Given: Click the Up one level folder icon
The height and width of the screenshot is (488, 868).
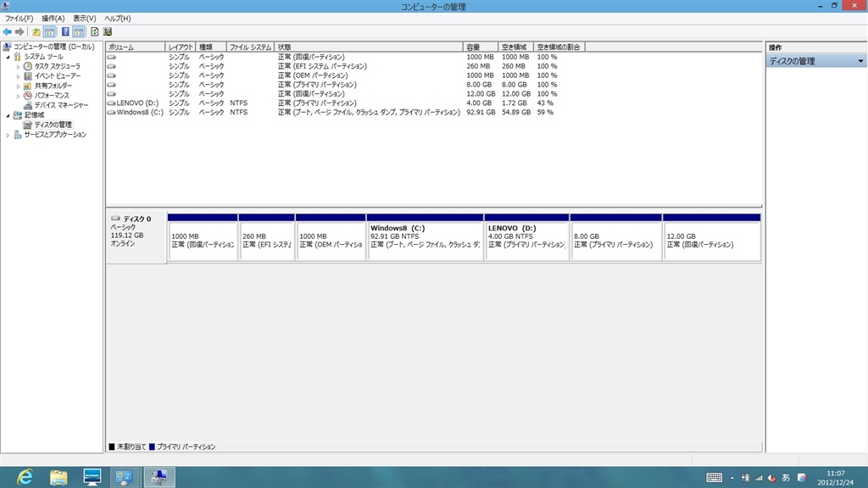Looking at the screenshot, I should 36,31.
